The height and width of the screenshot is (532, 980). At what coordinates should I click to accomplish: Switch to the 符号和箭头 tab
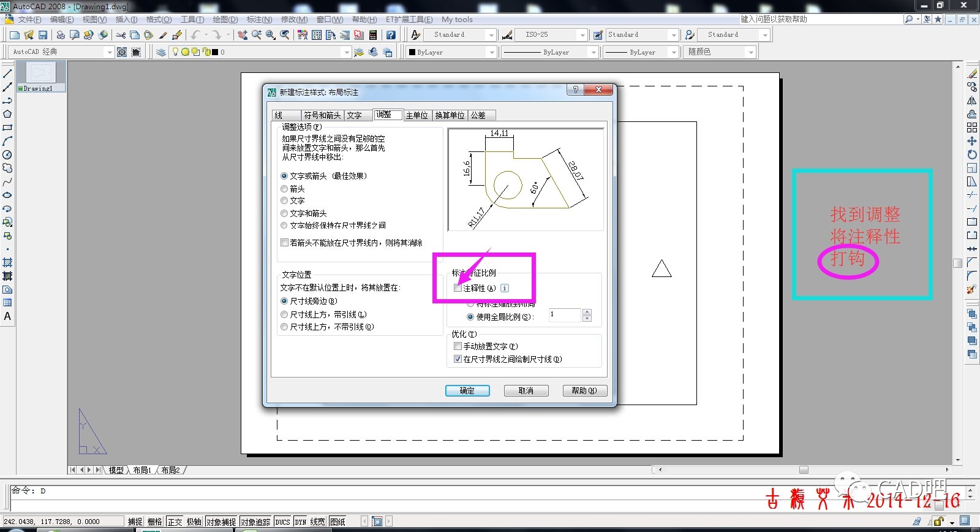[x=322, y=115]
